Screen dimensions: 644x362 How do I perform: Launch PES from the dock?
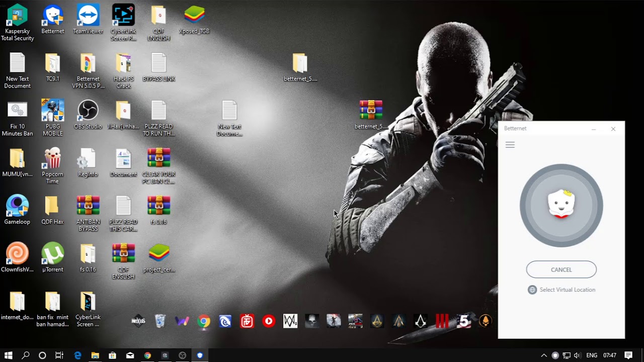(x=355, y=321)
